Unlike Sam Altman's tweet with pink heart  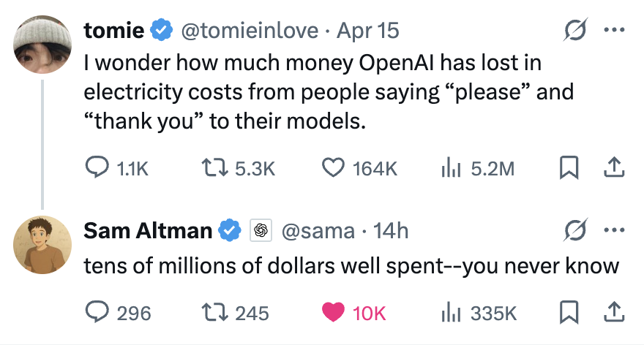tap(334, 313)
